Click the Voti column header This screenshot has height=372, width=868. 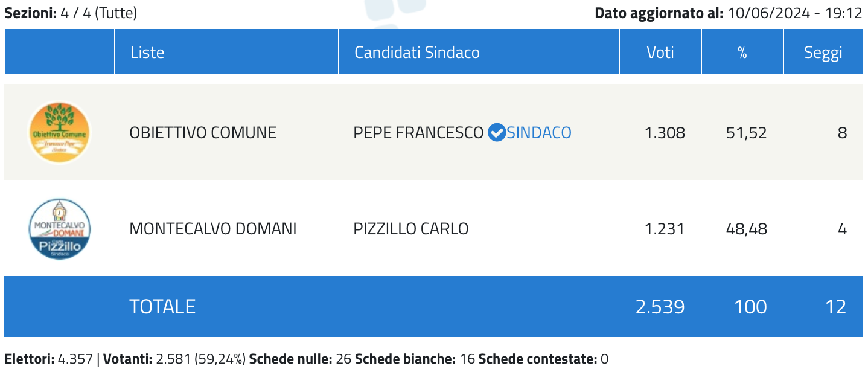660,52
